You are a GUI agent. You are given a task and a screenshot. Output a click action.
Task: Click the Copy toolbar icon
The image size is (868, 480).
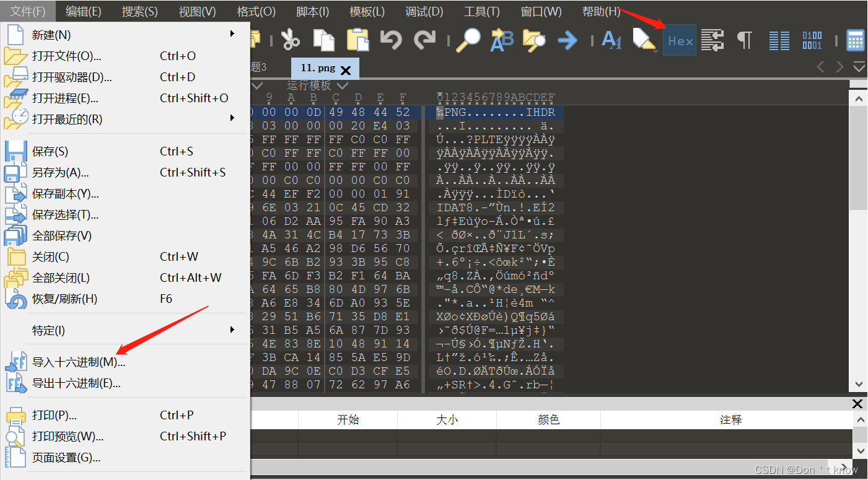(323, 40)
